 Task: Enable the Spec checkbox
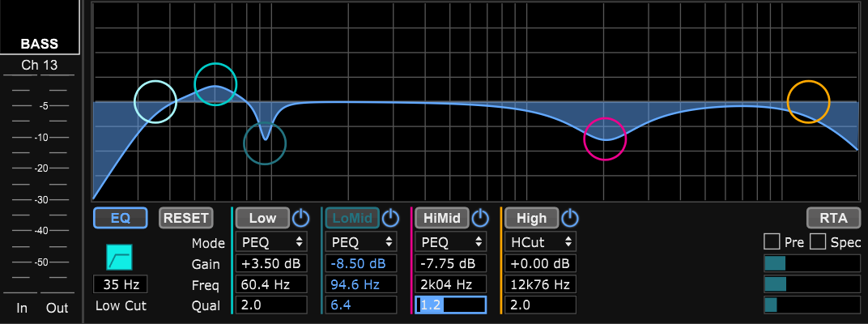pos(818,242)
